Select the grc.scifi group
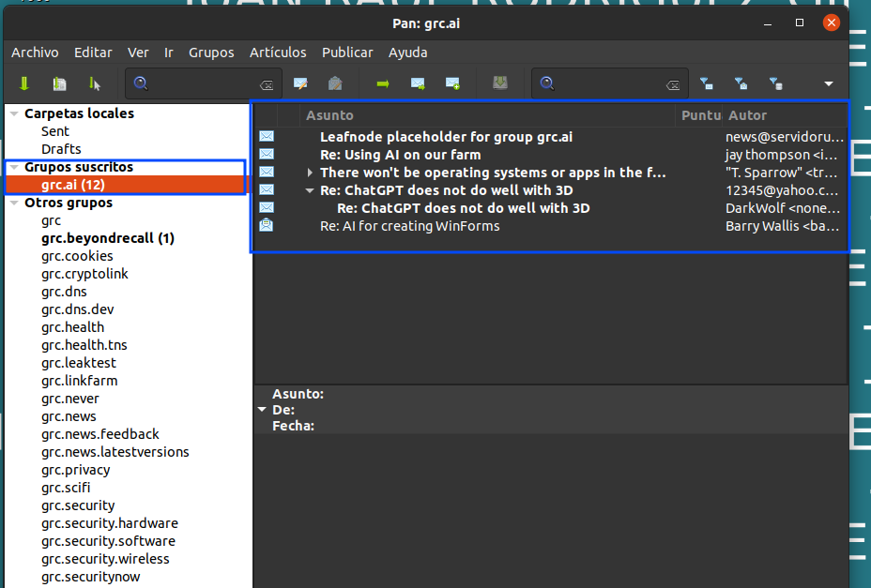The image size is (871, 588). click(x=66, y=488)
